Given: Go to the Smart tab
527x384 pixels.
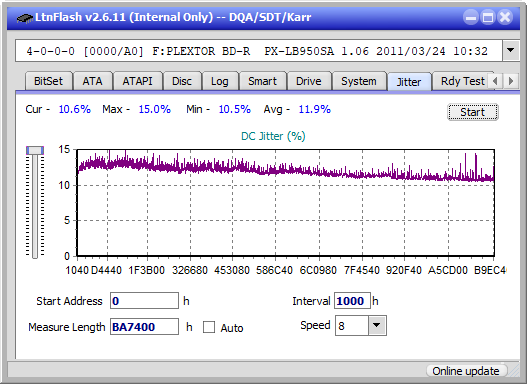Looking at the screenshot, I should click(262, 81).
